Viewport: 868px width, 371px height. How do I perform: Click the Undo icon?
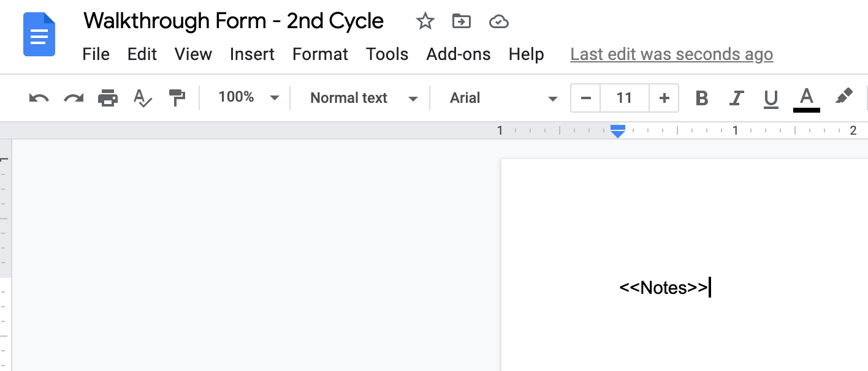(38, 98)
